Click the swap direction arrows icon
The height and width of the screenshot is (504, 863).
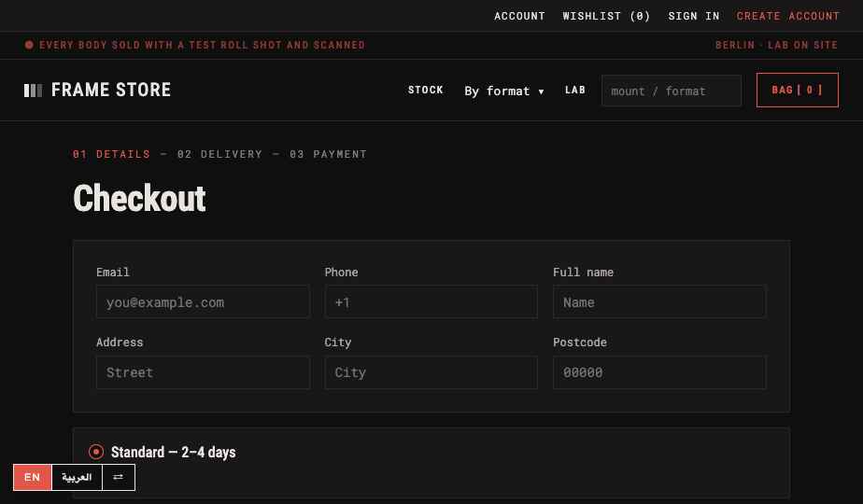(x=119, y=477)
